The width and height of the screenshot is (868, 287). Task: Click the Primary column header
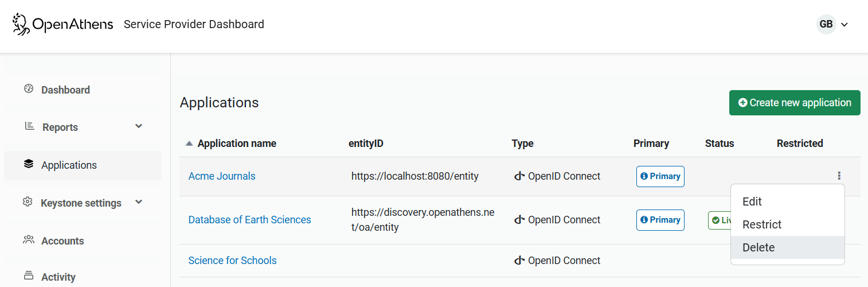pos(651,143)
